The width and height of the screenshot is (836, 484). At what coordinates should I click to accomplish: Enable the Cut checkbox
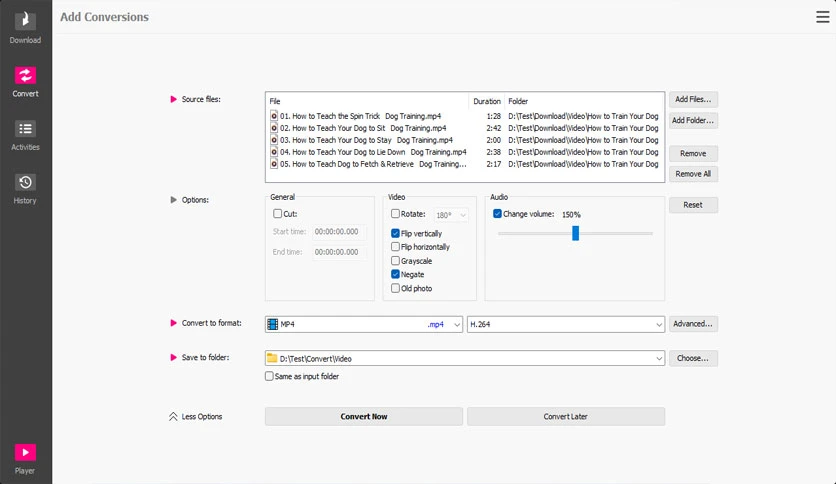(277, 213)
